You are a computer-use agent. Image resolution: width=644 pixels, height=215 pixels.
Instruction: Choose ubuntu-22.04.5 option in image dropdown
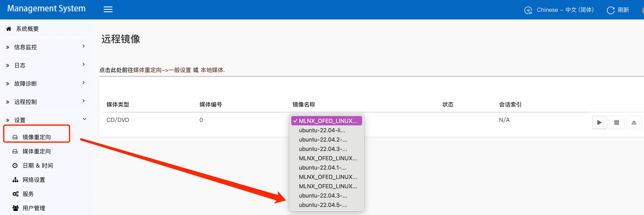click(323, 205)
